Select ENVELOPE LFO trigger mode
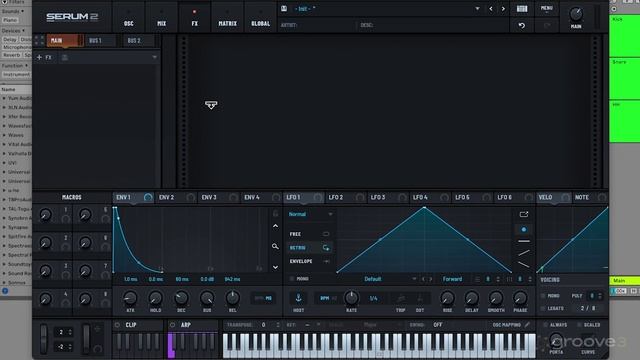The image size is (640, 360). [309, 261]
